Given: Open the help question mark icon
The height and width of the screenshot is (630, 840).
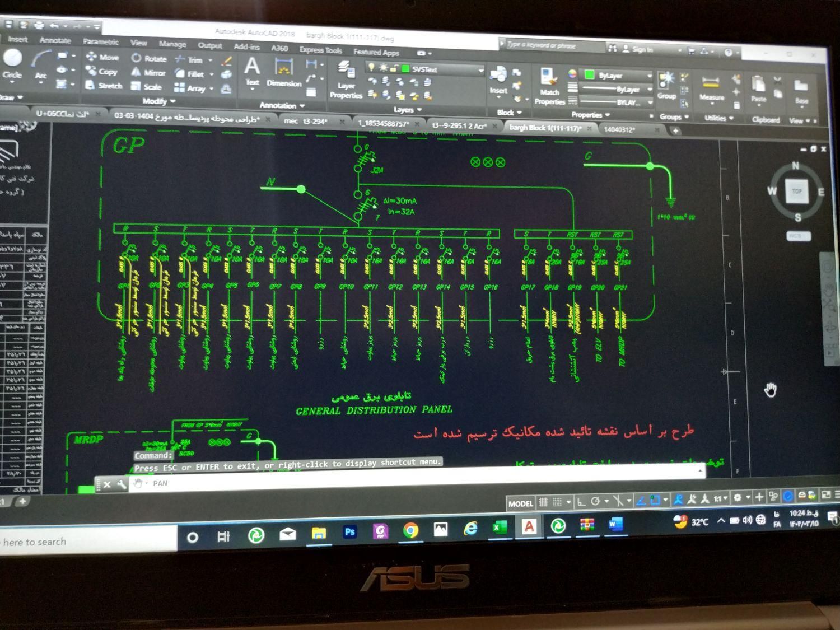Looking at the screenshot, I should [x=729, y=52].
